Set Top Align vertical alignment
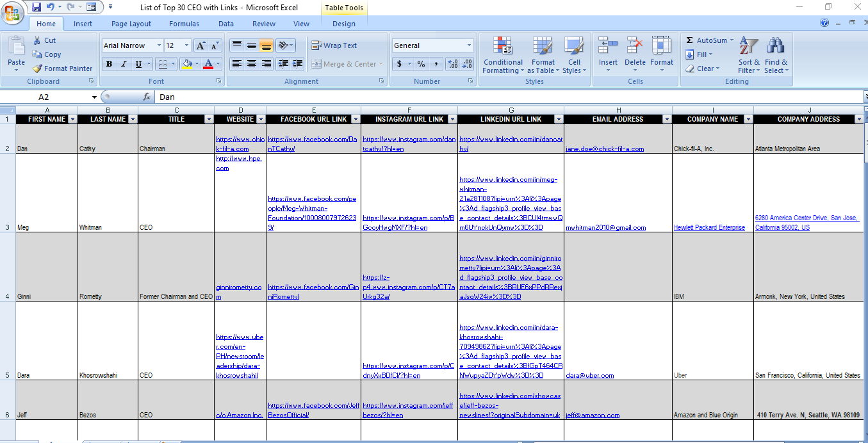The height and width of the screenshot is (443, 868). click(x=236, y=45)
